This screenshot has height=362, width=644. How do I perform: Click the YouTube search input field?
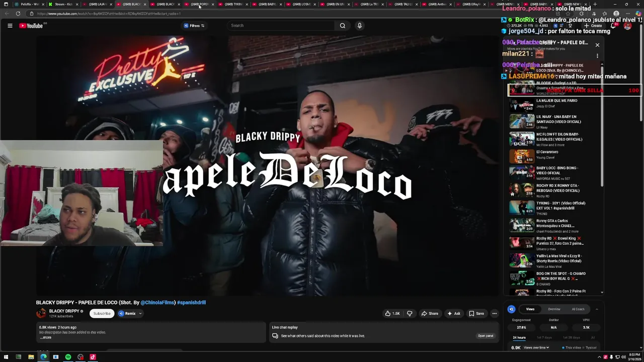(280, 26)
